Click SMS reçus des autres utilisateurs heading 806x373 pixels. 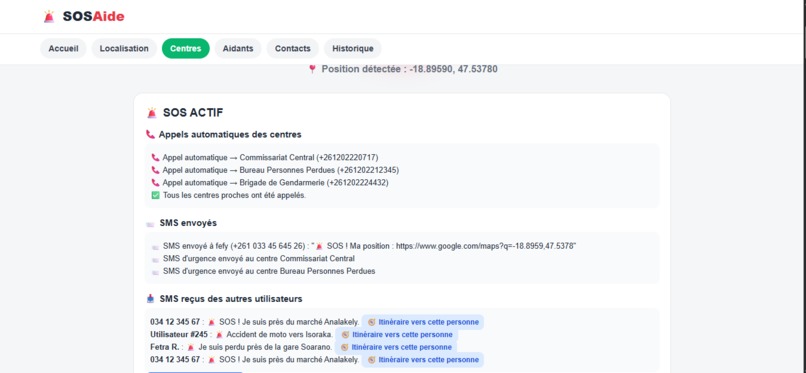pyautogui.click(x=231, y=299)
